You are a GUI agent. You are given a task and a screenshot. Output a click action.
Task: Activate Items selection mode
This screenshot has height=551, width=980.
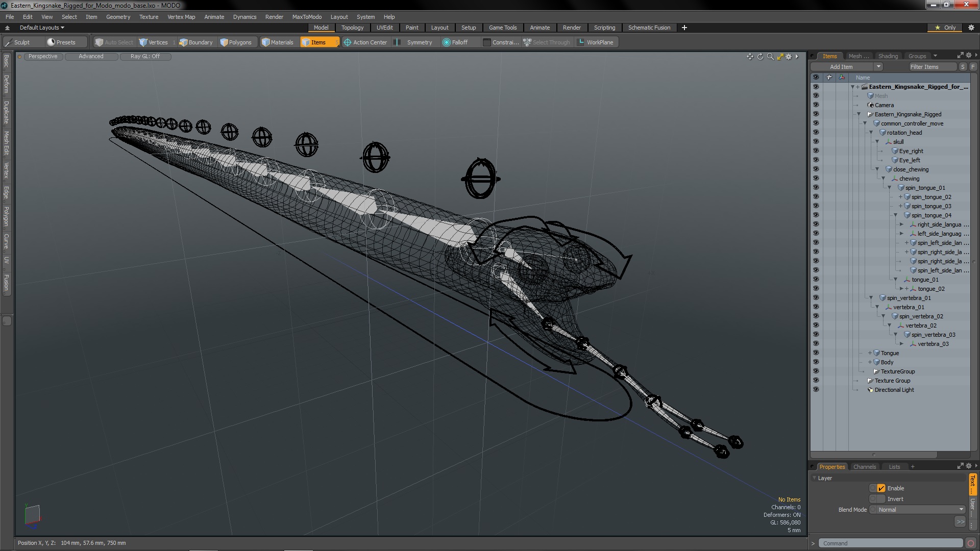point(319,42)
